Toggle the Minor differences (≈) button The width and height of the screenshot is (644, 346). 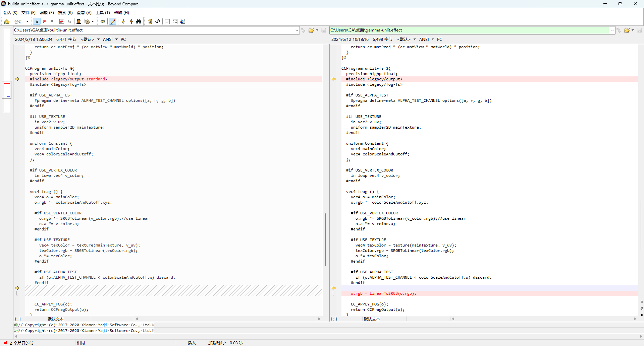tap(69, 21)
